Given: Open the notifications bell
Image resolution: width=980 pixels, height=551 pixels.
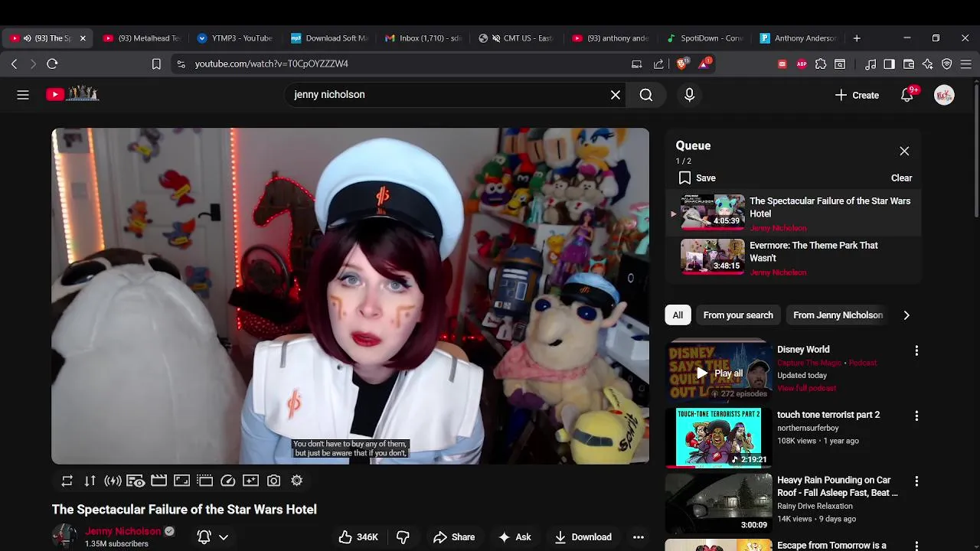Looking at the screenshot, I should coord(907,95).
